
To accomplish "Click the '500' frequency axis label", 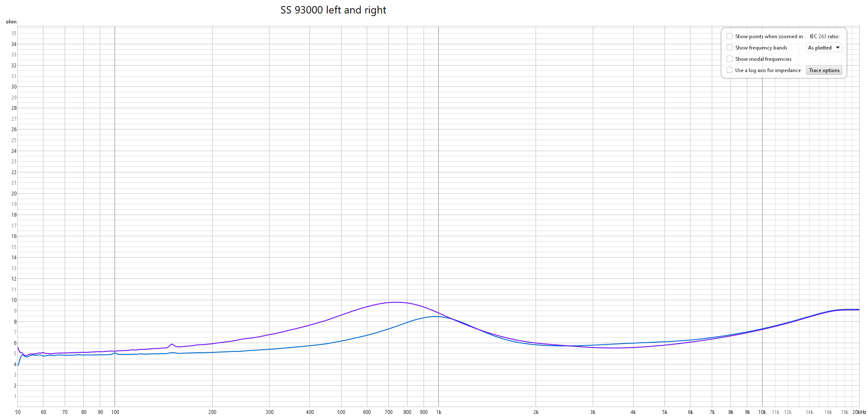I will click(341, 412).
